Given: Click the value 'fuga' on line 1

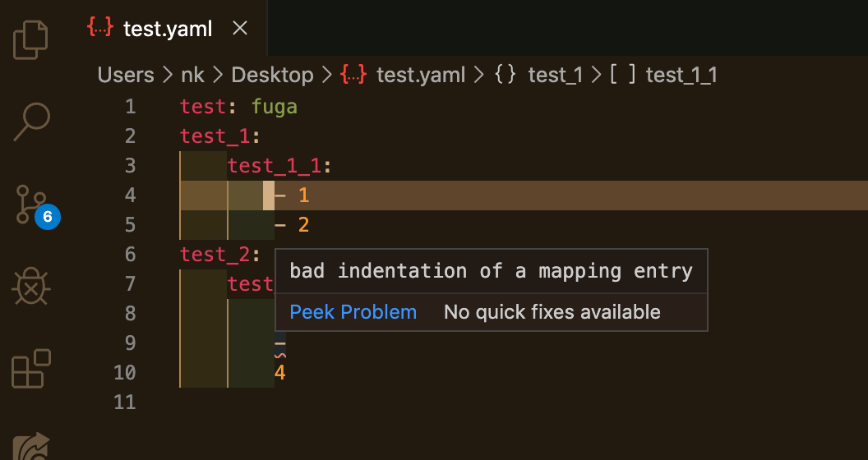Looking at the screenshot, I should [275, 106].
